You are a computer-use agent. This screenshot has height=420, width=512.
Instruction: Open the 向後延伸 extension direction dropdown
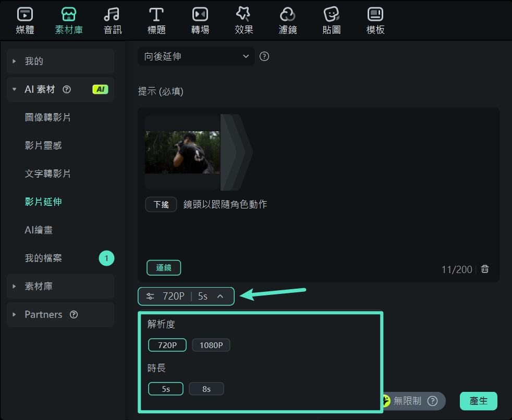tap(196, 56)
